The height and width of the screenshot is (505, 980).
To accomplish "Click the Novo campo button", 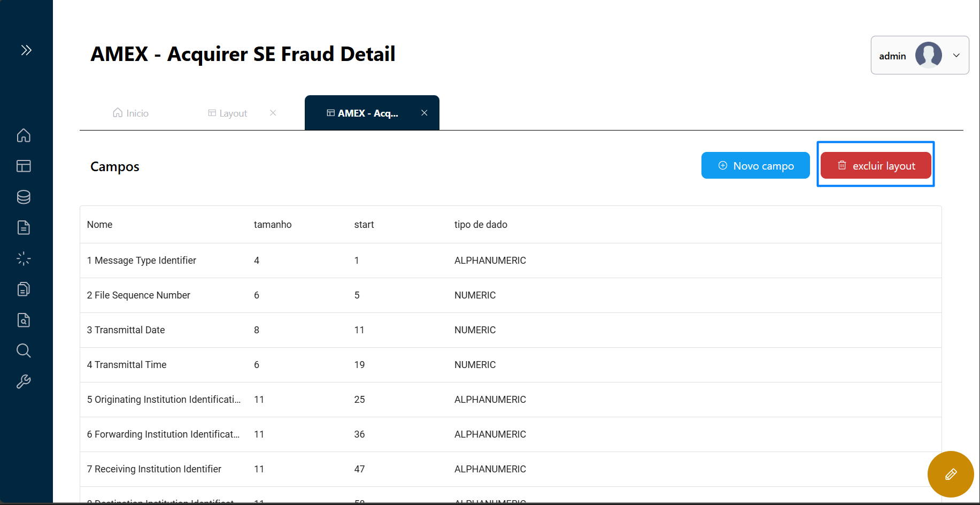I will (755, 166).
